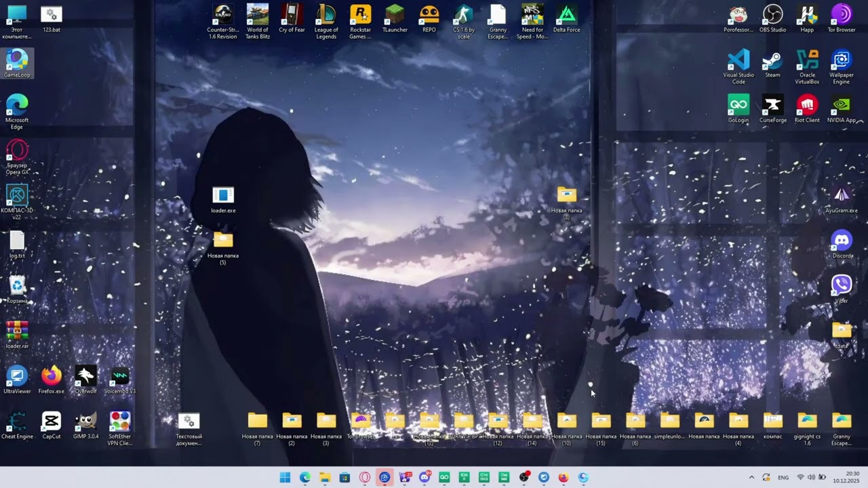Screen dimensions: 868x488
Task: Open Rockstar Games launcher icon
Action: pos(360,22)
